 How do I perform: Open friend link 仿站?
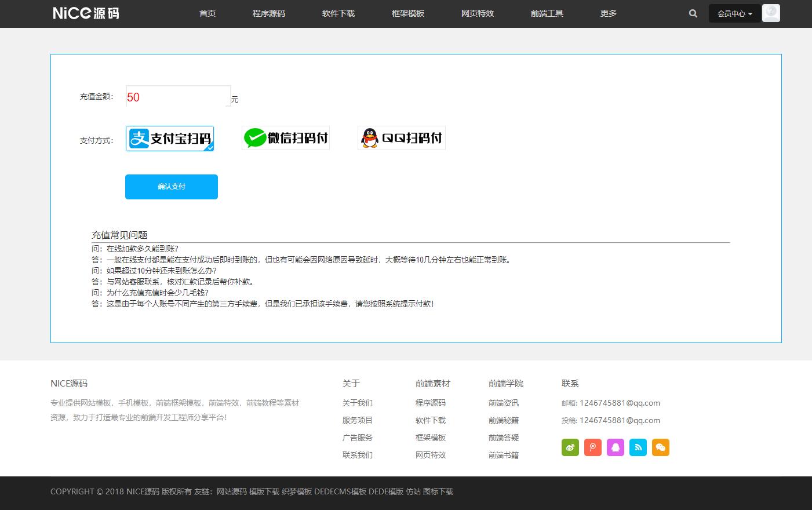pos(413,491)
